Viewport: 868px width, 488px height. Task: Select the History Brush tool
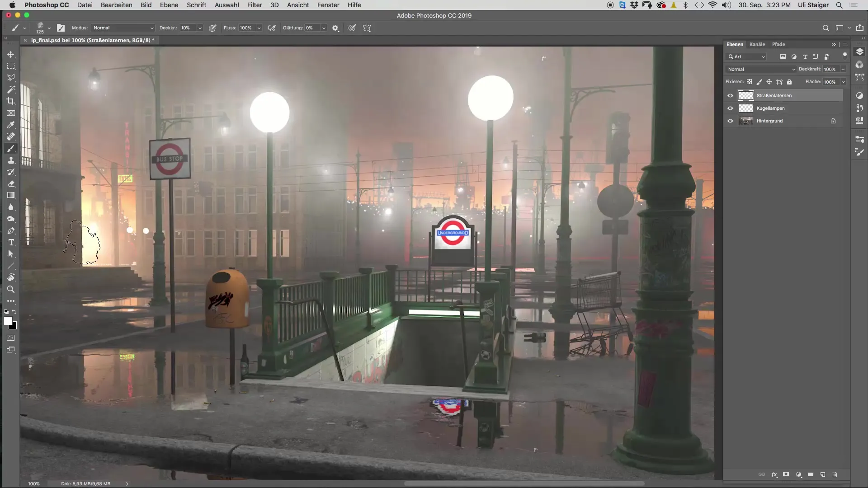tap(11, 172)
